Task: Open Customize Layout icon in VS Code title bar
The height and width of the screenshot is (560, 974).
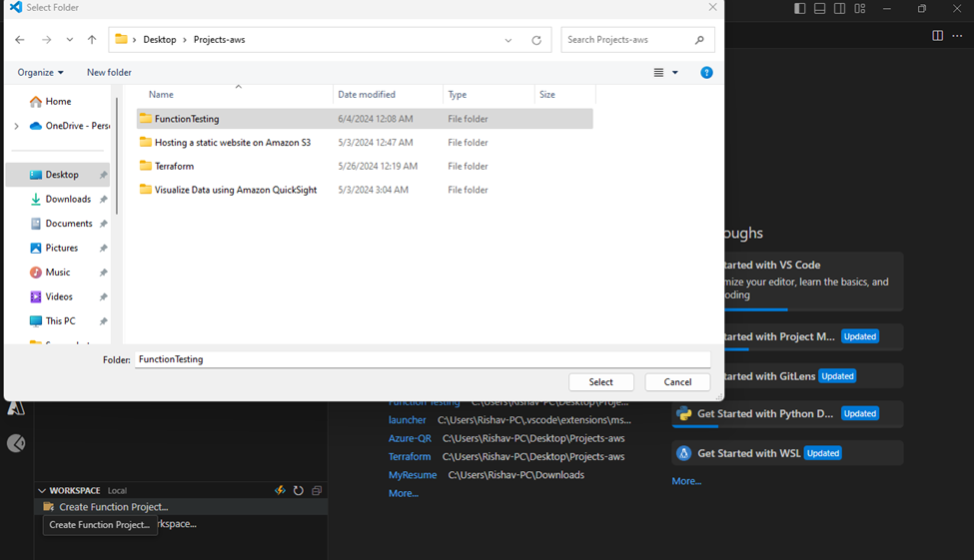Action: 860,9
